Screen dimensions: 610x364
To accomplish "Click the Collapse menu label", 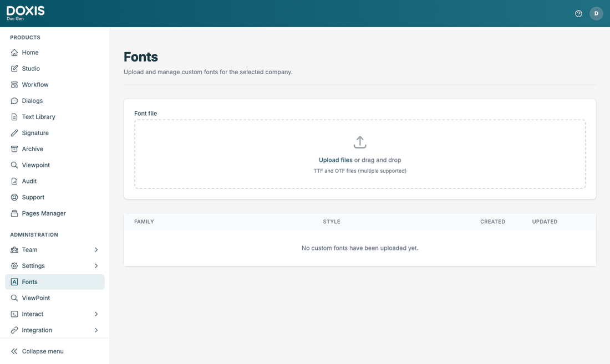I will (x=43, y=351).
